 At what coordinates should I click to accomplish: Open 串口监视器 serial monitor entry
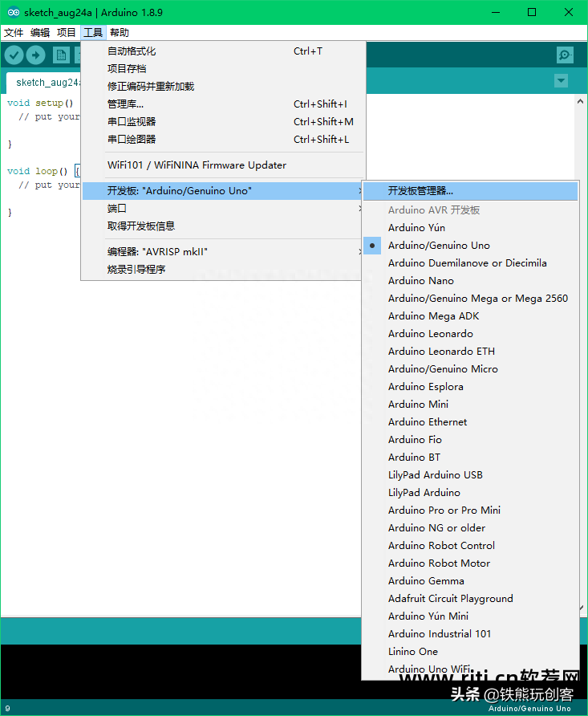(x=223, y=122)
